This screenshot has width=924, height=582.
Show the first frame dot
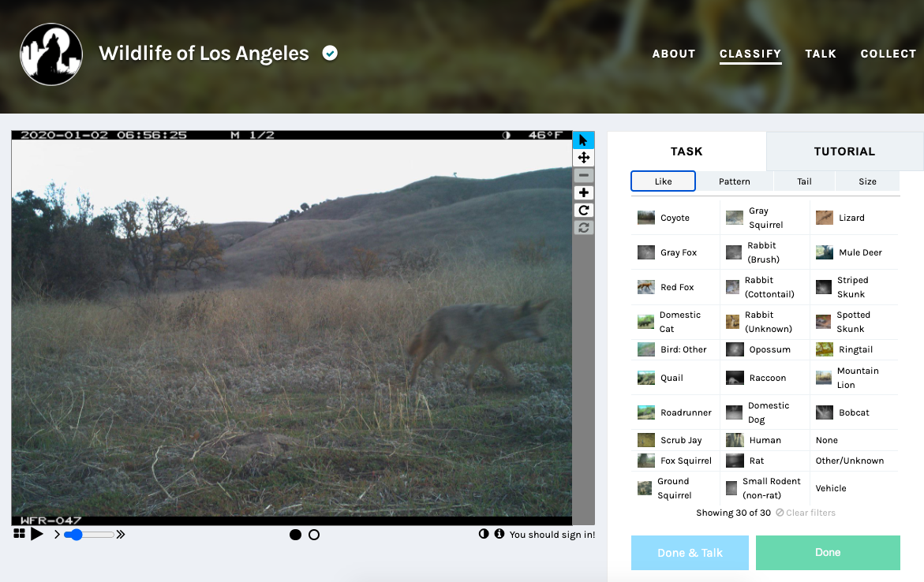(296, 534)
